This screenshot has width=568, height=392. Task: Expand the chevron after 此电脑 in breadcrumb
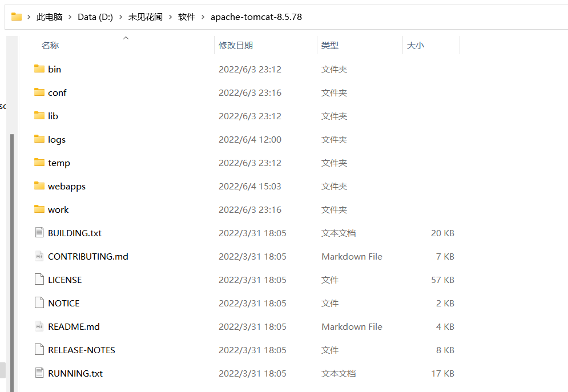(70, 17)
